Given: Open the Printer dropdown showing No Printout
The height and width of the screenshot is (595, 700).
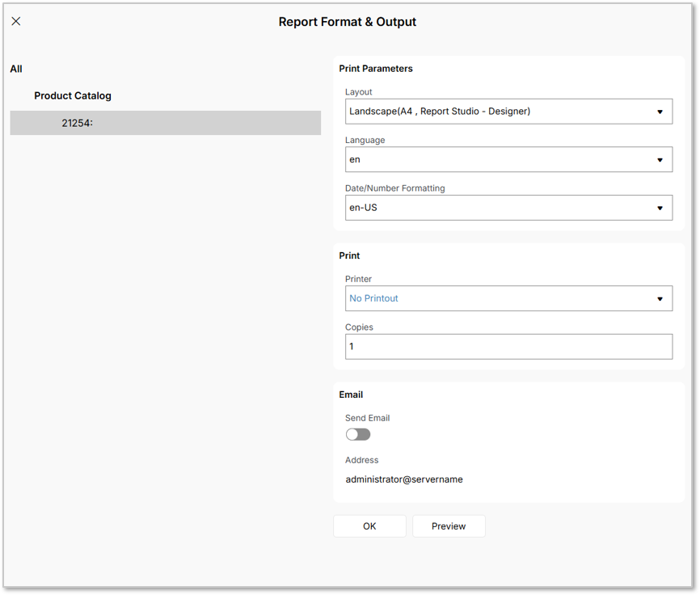Looking at the screenshot, I should [508, 298].
